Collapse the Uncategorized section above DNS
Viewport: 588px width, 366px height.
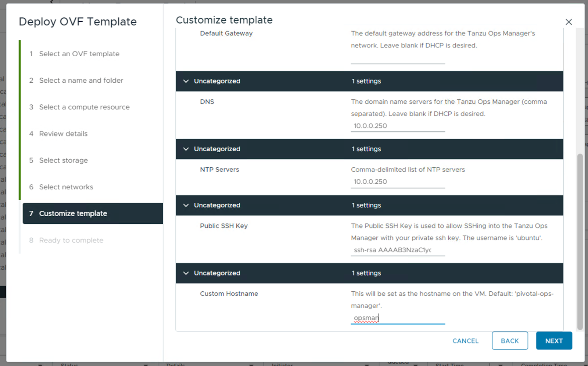pyautogui.click(x=186, y=81)
